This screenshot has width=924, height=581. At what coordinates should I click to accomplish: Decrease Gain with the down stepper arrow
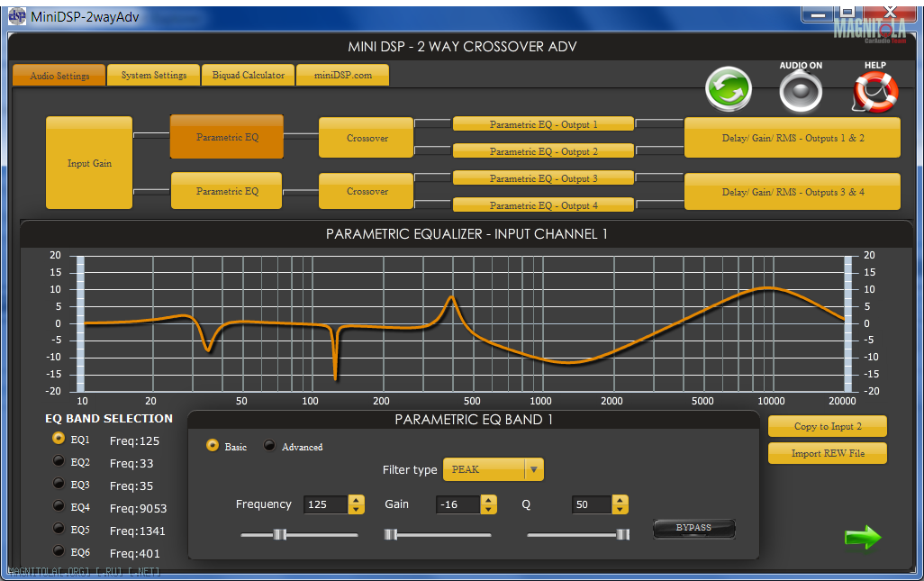[488, 509]
